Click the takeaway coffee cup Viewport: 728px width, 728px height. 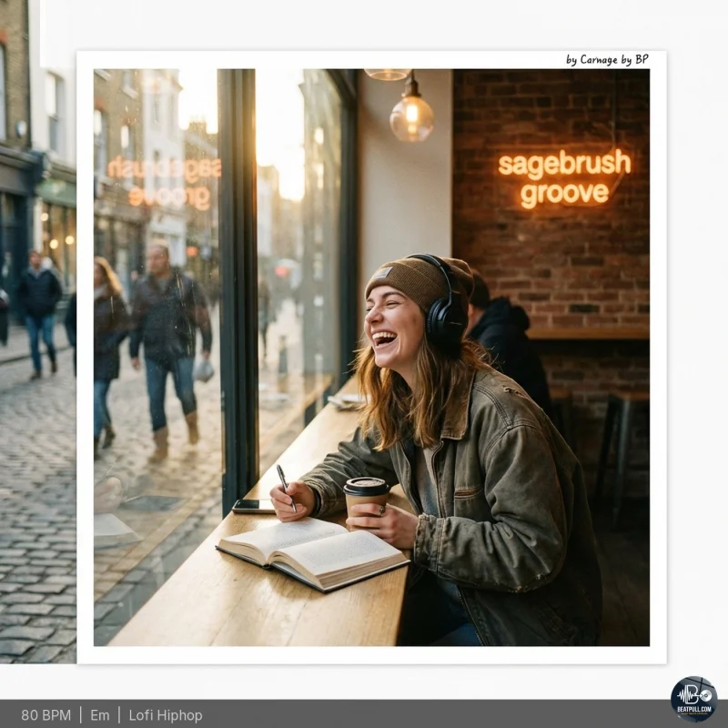366,500
